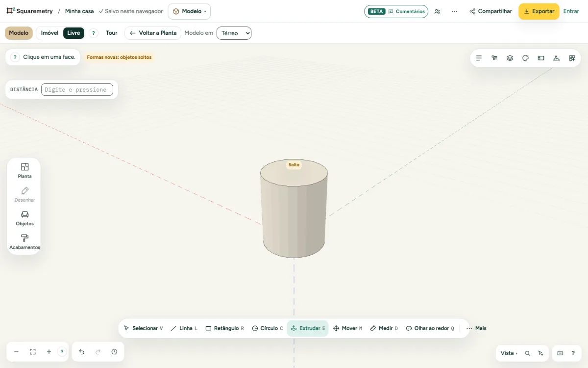The image size is (588, 368).
Task: Open the Mais tools menu
Action: coord(476,328)
